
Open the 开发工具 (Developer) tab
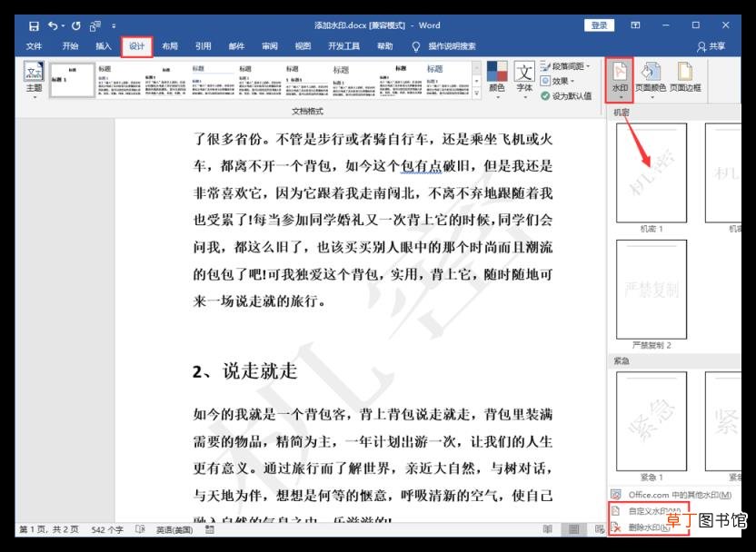tap(343, 46)
